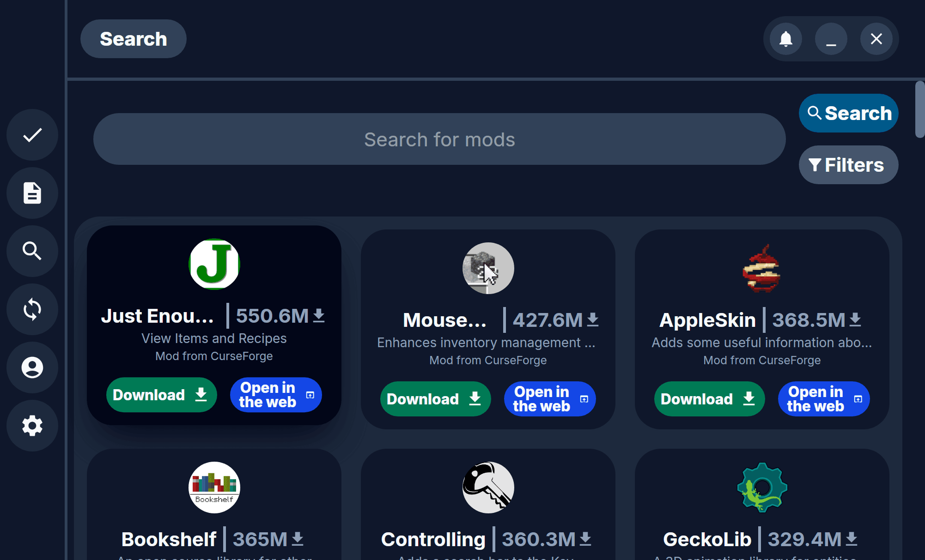Open the settings gear in sidebar
The width and height of the screenshot is (925, 560).
[32, 426]
